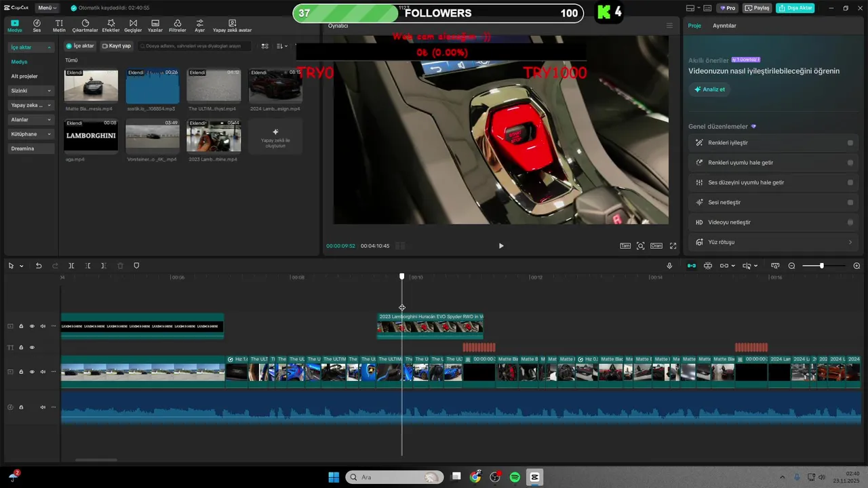Open the Yazılar captions panel

pyautogui.click(x=155, y=26)
